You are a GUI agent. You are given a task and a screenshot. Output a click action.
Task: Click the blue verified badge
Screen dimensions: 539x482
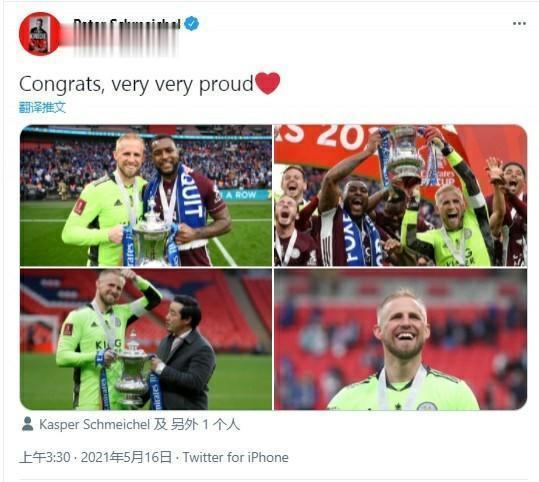191,23
